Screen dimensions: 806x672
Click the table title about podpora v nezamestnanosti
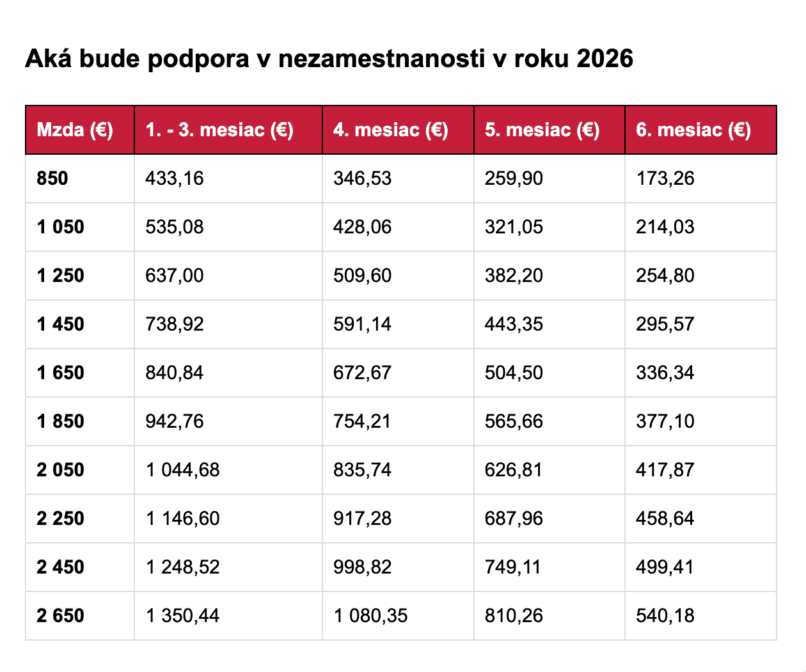click(x=329, y=59)
